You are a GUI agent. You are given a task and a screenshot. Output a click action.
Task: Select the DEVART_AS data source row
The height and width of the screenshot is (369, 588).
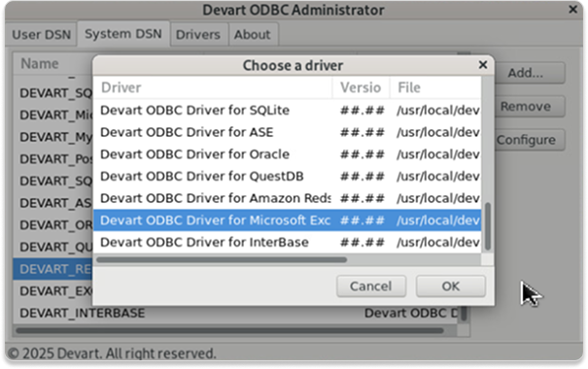pos(52,203)
